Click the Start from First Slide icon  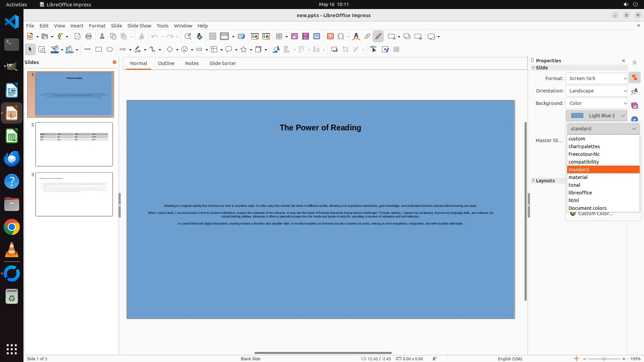[x=255, y=37]
